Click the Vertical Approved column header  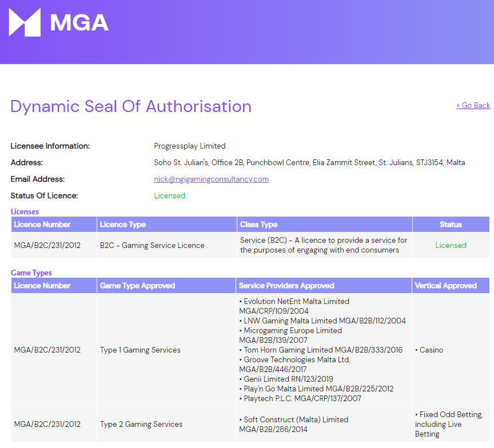point(451,286)
